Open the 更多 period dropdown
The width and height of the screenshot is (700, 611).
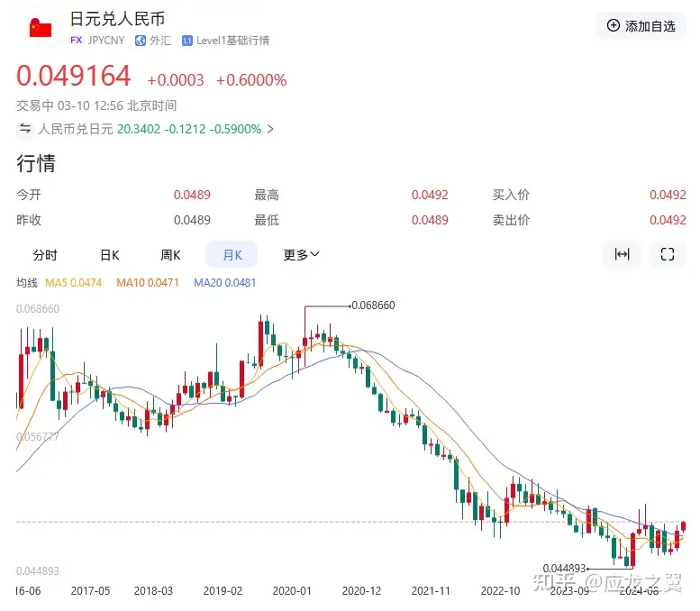[301, 255]
